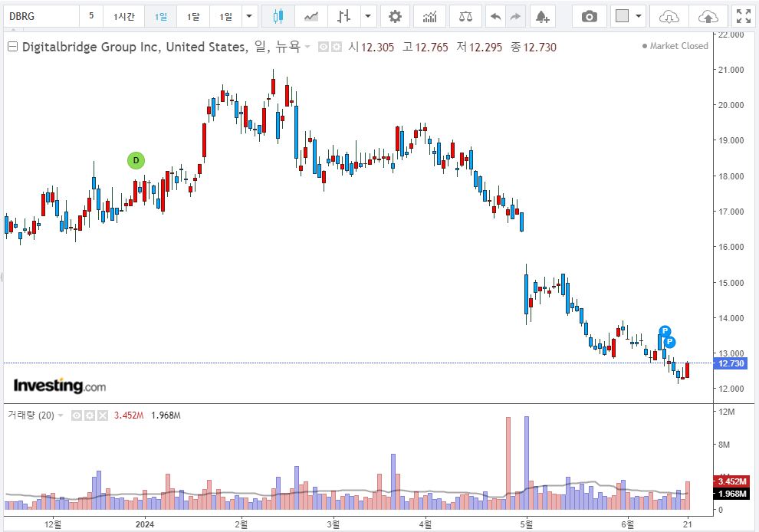The image size is (759, 532).
Task: Click the 12.730 current price label
Action: click(731, 363)
